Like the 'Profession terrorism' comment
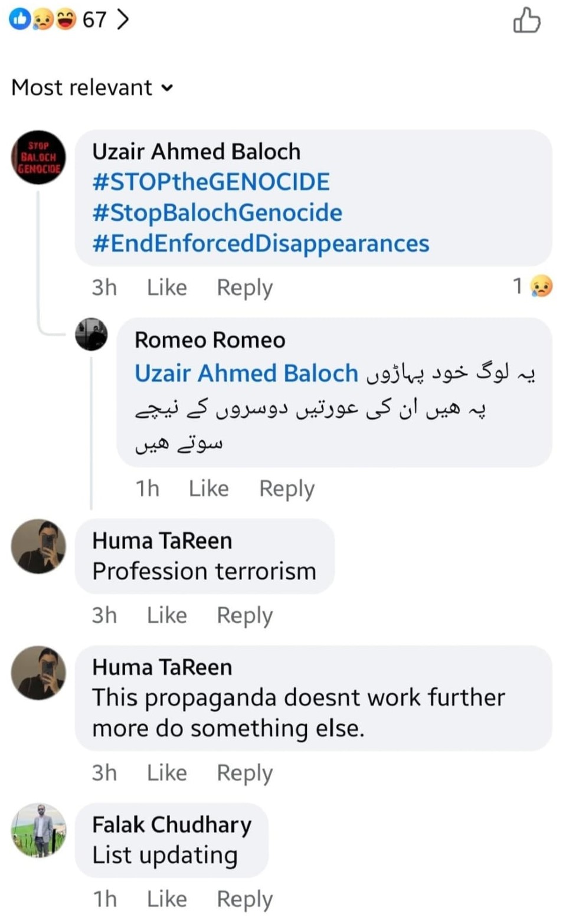566x924 pixels. tap(167, 615)
